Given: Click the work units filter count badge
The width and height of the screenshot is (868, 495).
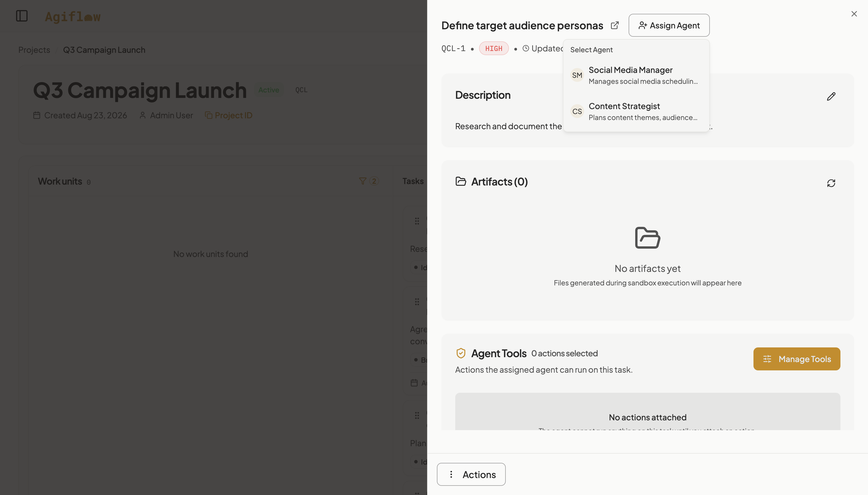Looking at the screenshot, I should [374, 181].
